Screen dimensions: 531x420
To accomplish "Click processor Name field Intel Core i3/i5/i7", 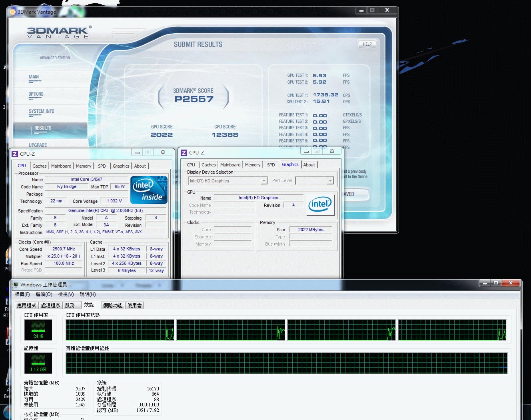I will (x=87, y=179).
